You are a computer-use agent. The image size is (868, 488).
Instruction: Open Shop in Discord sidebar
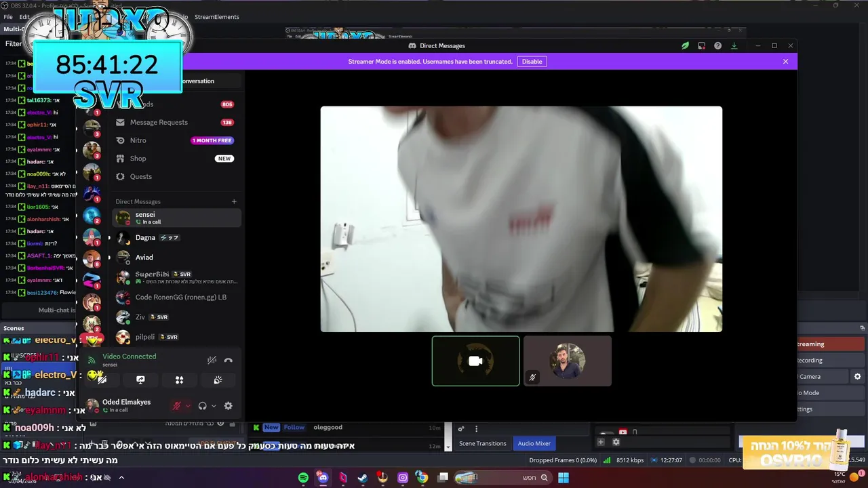click(176, 159)
